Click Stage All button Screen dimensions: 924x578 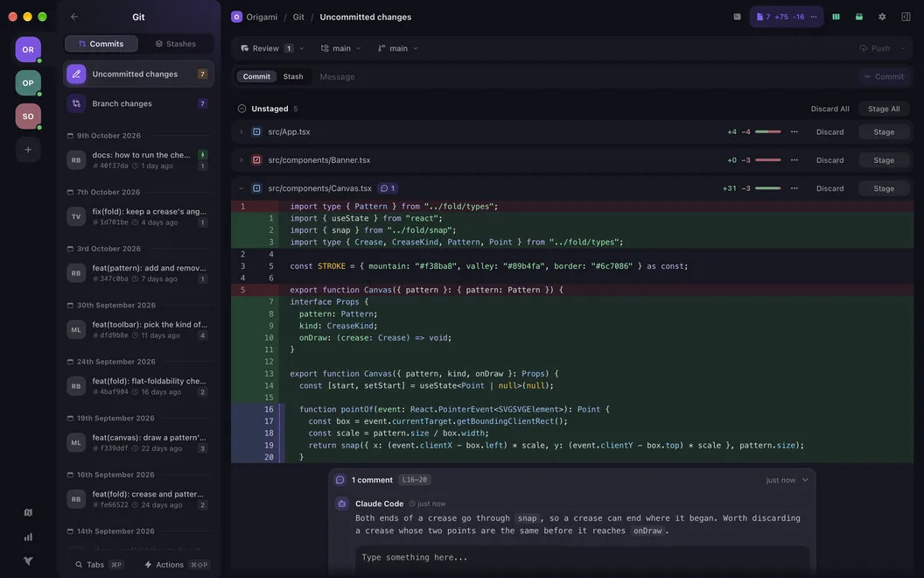click(x=884, y=109)
